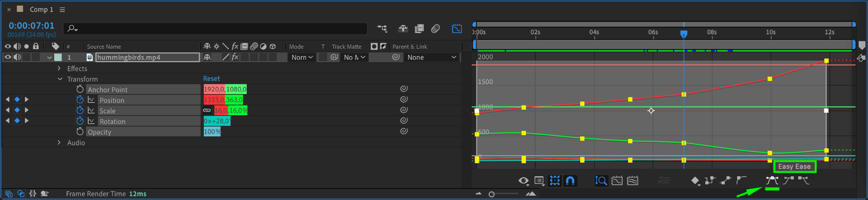Hide the hummingbirds.mp4 layer video

pos(8,57)
